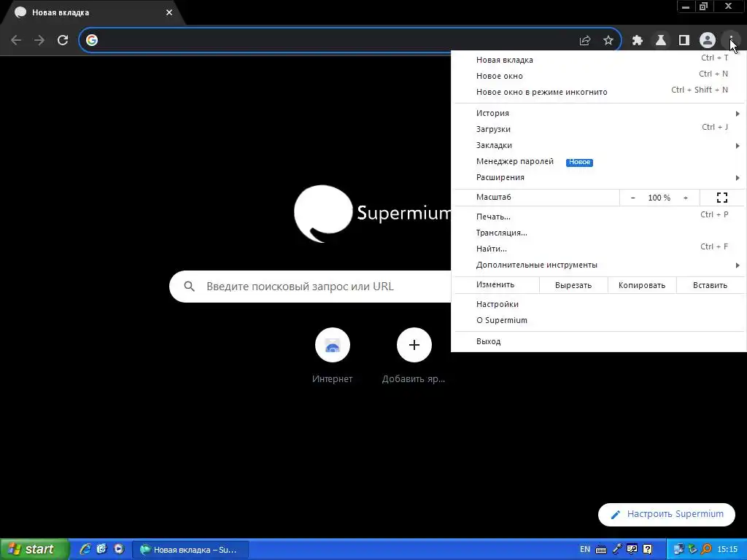747x560 pixels.
Task: Click the 'Вставить' button
Action: pyautogui.click(x=710, y=285)
